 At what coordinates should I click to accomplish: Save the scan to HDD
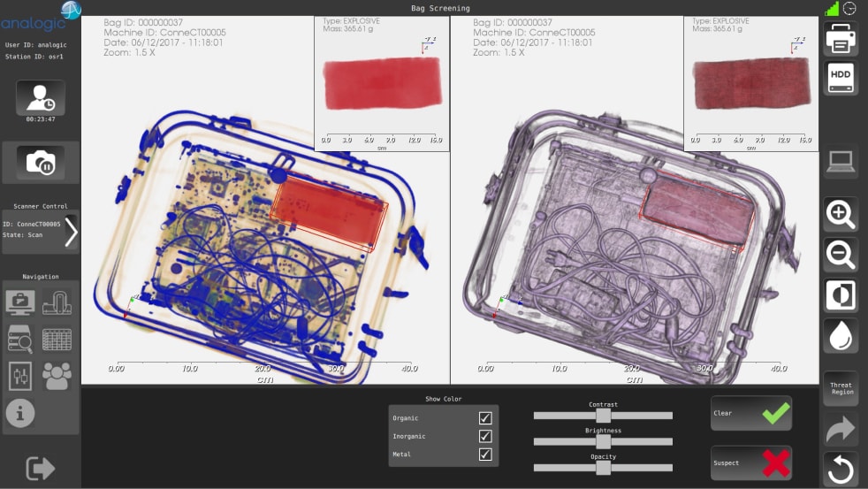coord(841,78)
